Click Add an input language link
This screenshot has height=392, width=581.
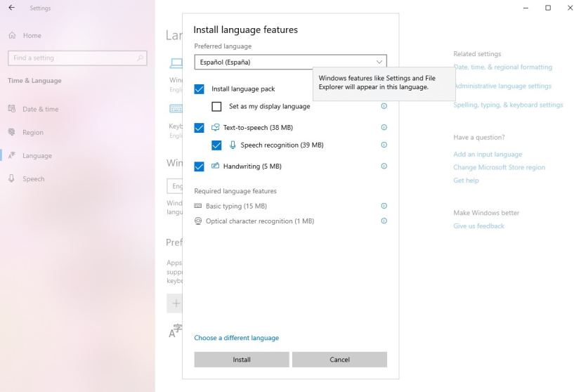488,154
